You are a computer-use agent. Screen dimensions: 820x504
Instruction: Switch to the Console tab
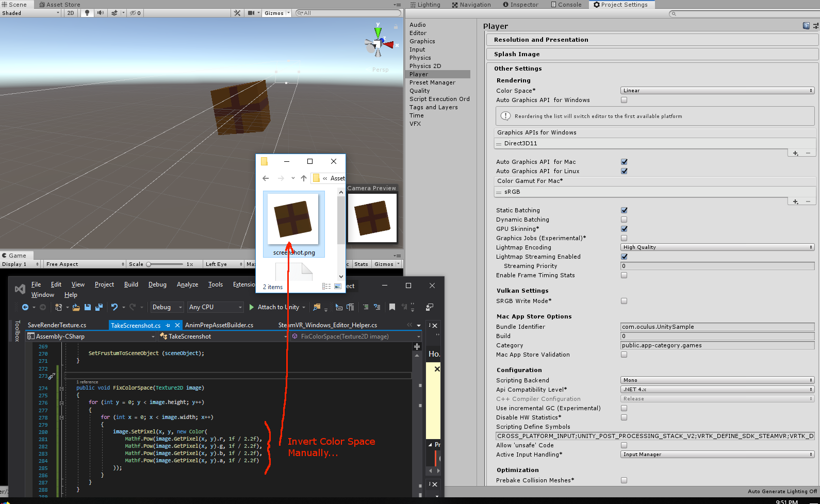(566, 5)
